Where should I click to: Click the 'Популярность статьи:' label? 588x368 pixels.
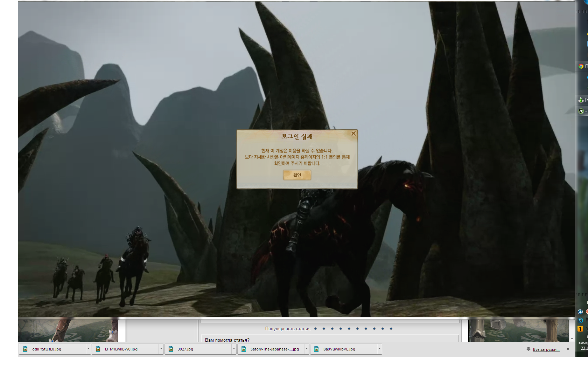[x=288, y=329]
